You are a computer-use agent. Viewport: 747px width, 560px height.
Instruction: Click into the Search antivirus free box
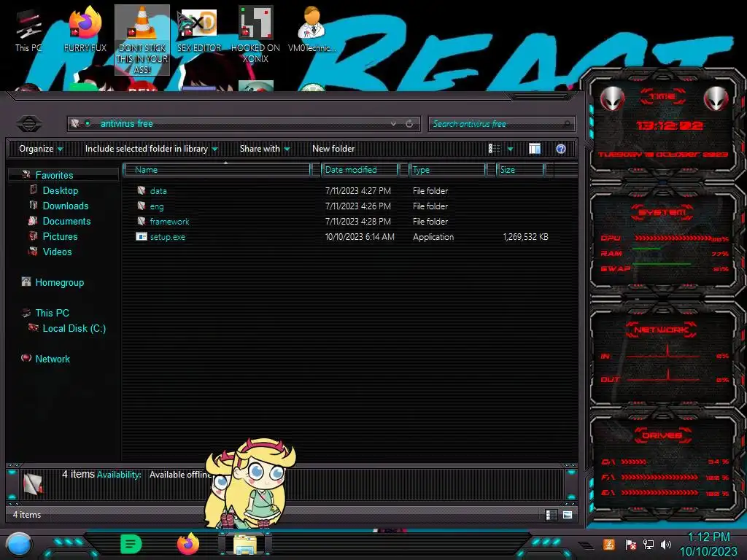click(x=502, y=124)
